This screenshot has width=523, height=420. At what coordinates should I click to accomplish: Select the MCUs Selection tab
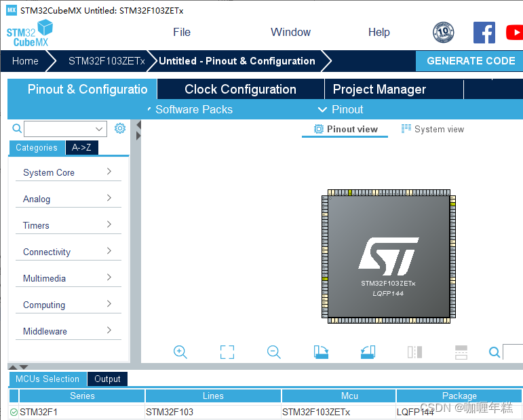(47, 379)
